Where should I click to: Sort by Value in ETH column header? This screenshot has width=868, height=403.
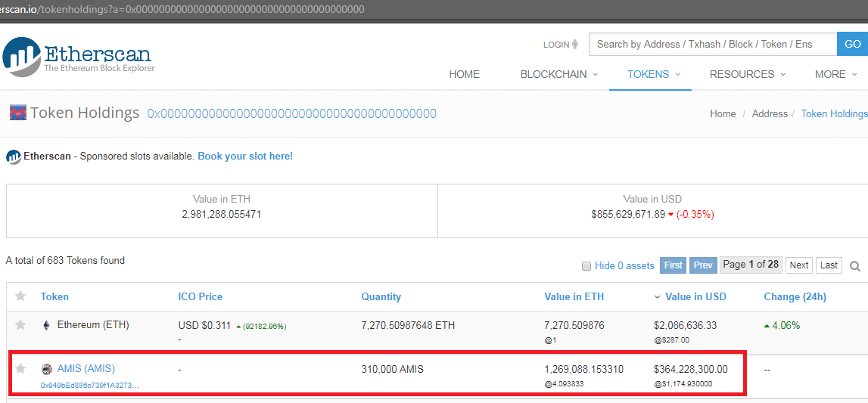pos(574,297)
